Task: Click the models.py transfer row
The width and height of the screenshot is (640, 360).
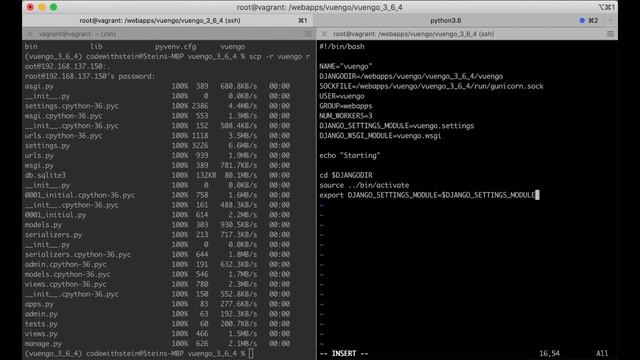Action: (x=157, y=225)
